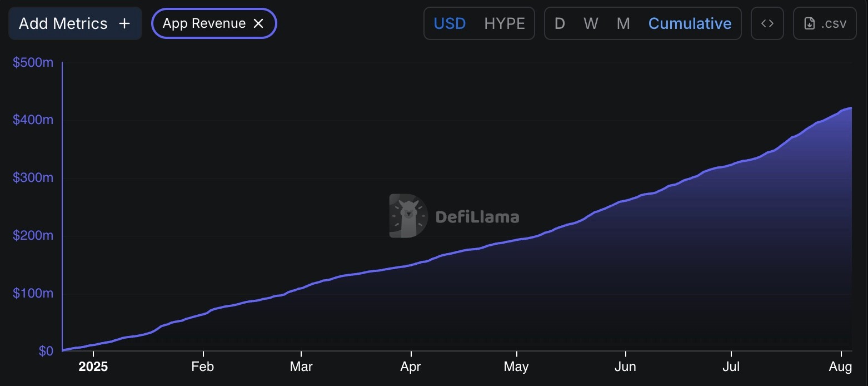Click the 2025 label on x-axis
This screenshot has height=386, width=868.
(x=93, y=367)
